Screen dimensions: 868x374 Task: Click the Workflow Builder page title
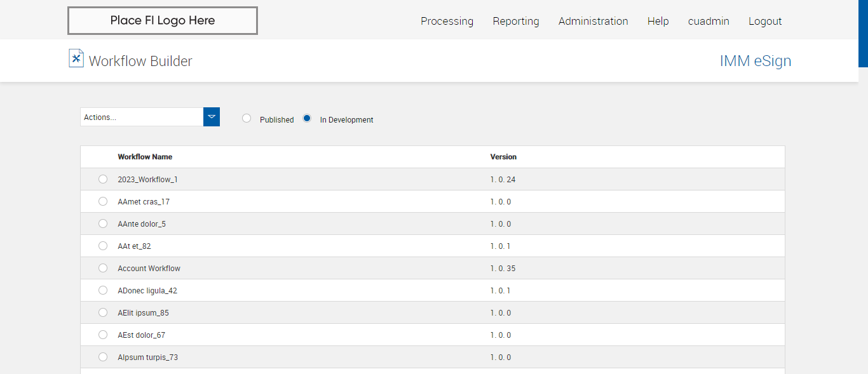[140, 61]
